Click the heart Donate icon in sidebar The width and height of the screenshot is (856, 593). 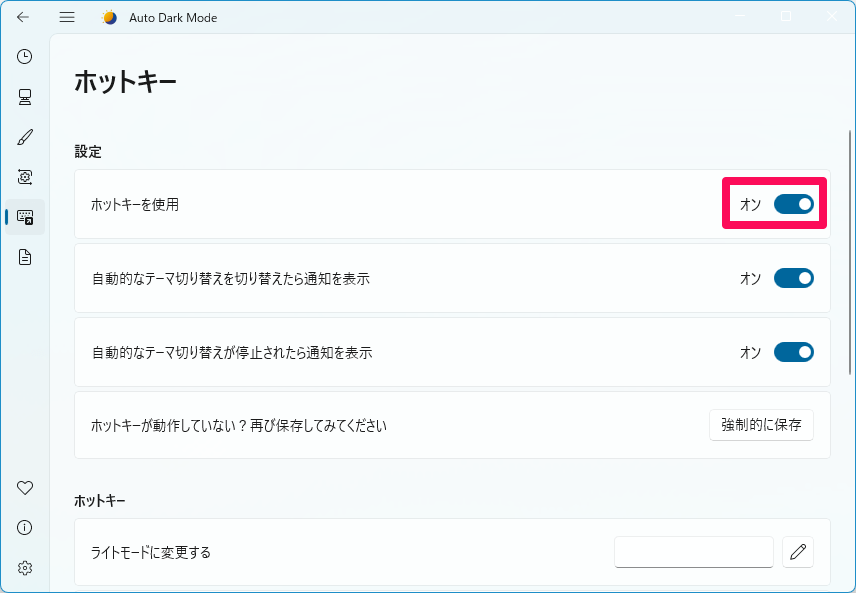tap(25, 487)
